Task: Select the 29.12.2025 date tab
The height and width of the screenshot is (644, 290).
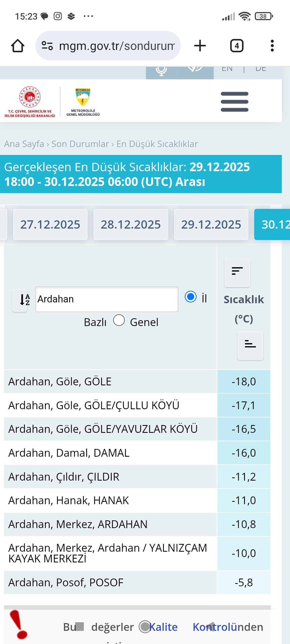Action: [211, 224]
